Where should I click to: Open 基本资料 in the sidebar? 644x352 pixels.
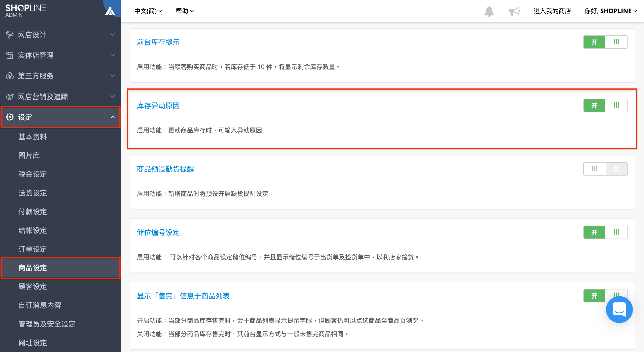pos(32,137)
